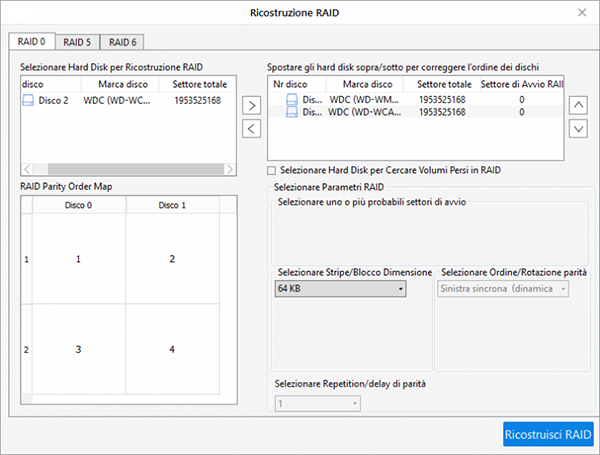Click the Ricostruisci RAID button
The width and height of the screenshot is (600, 455).
tap(548, 434)
